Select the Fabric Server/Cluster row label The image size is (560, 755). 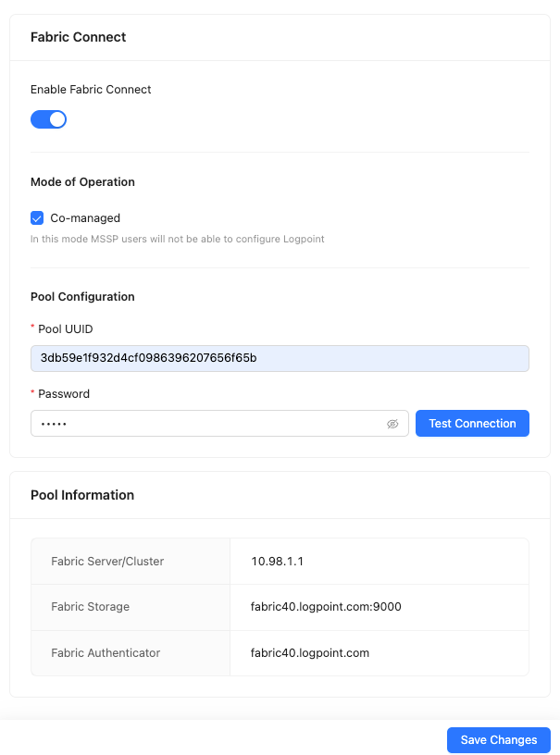[x=107, y=562]
